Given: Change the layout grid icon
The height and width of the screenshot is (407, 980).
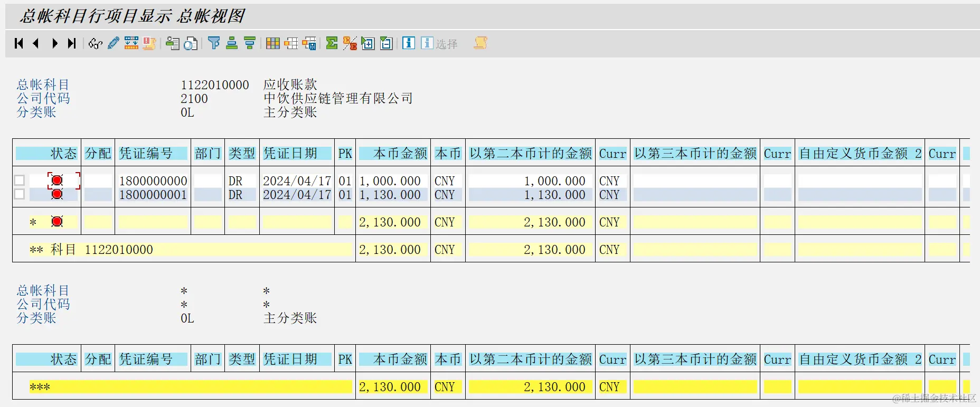Looking at the screenshot, I should [x=273, y=43].
